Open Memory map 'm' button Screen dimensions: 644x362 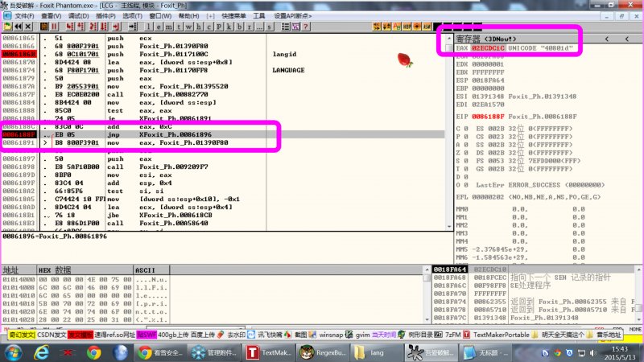coord(169,27)
